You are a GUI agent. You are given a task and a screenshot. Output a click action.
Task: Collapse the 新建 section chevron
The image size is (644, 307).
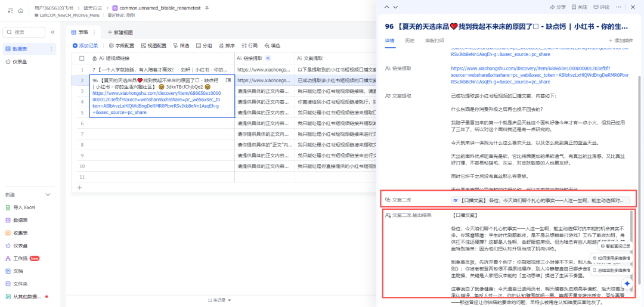click(48, 194)
